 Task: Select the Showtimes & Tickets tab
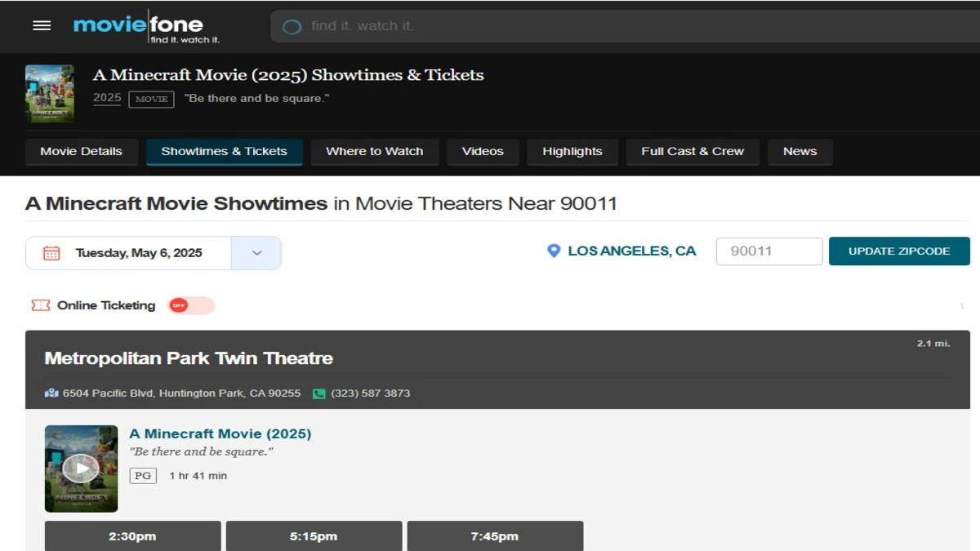click(x=225, y=152)
